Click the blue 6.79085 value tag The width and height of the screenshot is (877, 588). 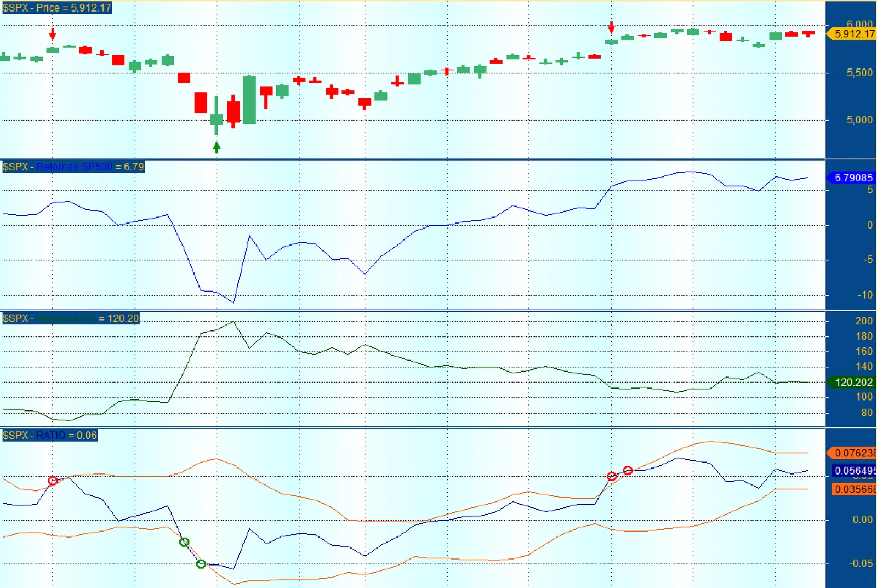pyautogui.click(x=851, y=178)
